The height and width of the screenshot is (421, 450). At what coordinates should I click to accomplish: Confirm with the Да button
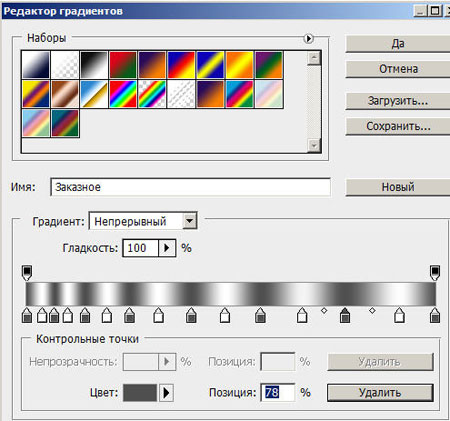click(398, 44)
